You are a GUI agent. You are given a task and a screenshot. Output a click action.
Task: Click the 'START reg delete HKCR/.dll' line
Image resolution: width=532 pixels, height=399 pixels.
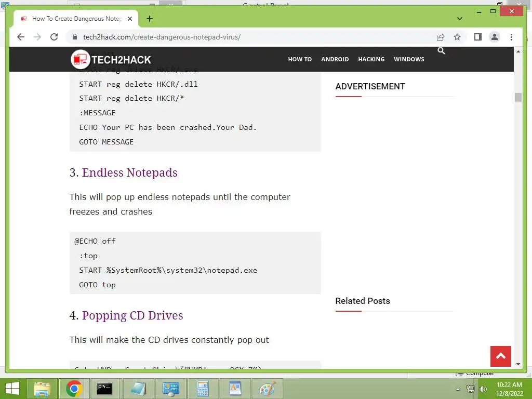138,84
